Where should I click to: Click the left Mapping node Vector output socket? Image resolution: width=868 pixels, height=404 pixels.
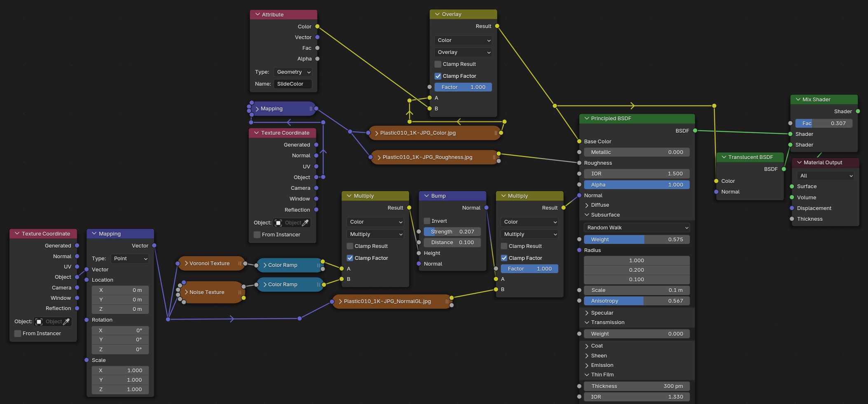coord(154,245)
